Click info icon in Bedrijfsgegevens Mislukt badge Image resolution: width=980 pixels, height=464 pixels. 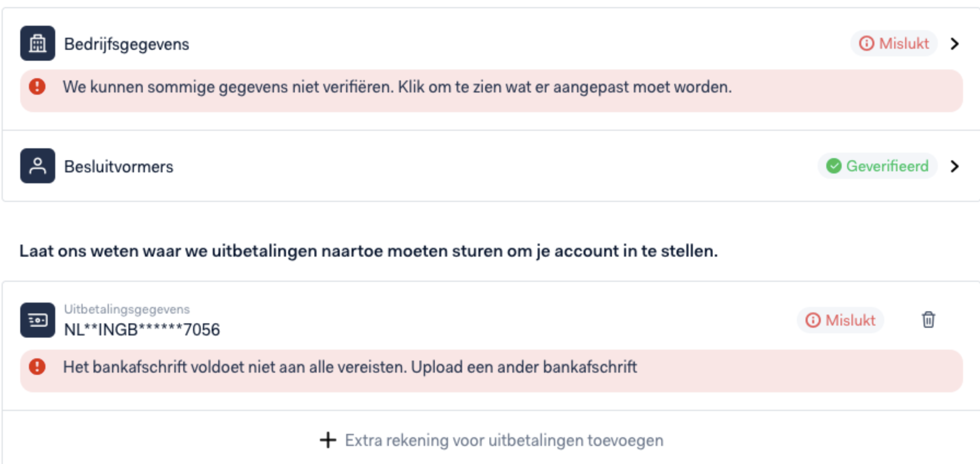pyautogui.click(x=867, y=43)
